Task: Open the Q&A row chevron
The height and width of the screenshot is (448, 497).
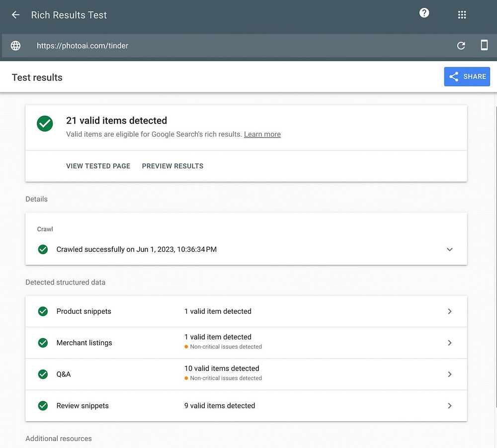Action: (449, 374)
